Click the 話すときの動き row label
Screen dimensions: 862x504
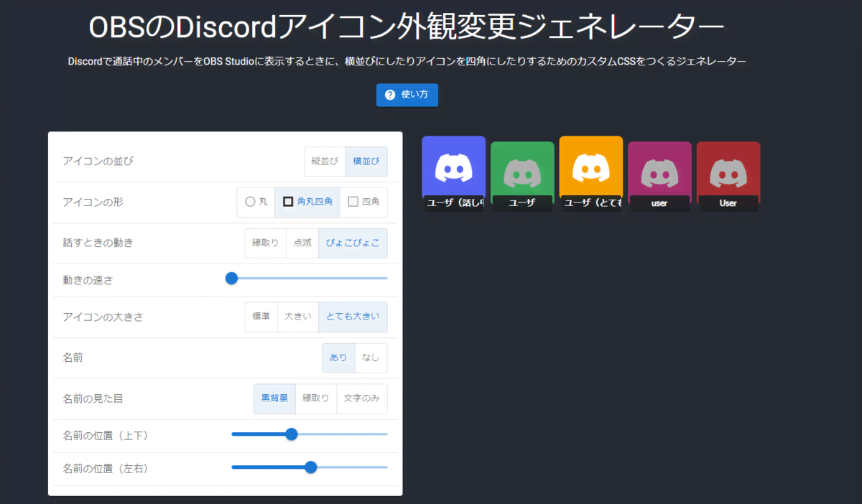[98, 243]
